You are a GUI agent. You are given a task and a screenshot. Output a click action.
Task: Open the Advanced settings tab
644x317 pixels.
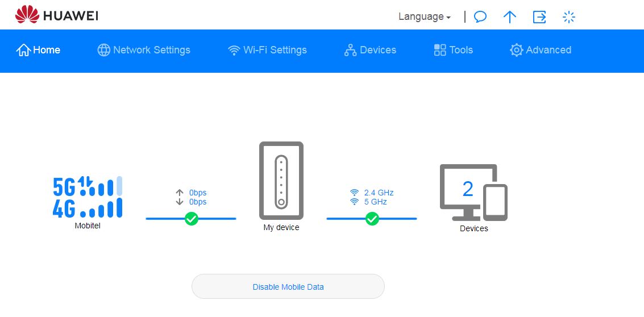[541, 50]
